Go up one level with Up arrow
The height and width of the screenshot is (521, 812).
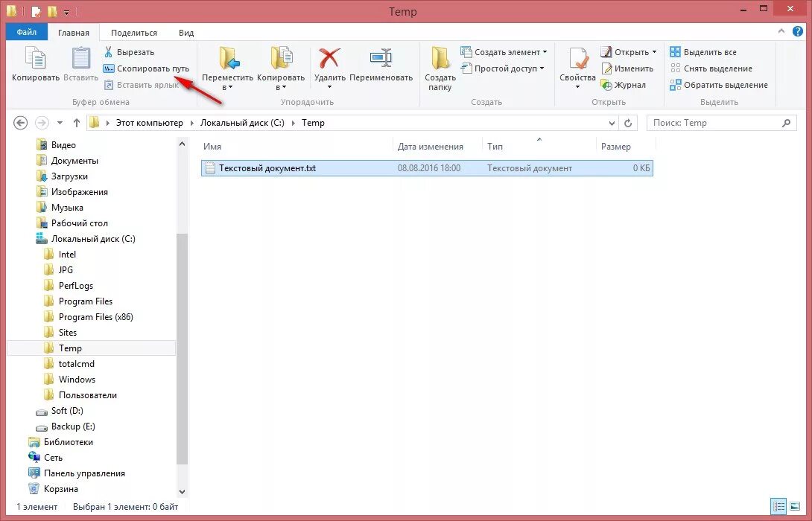tap(77, 123)
